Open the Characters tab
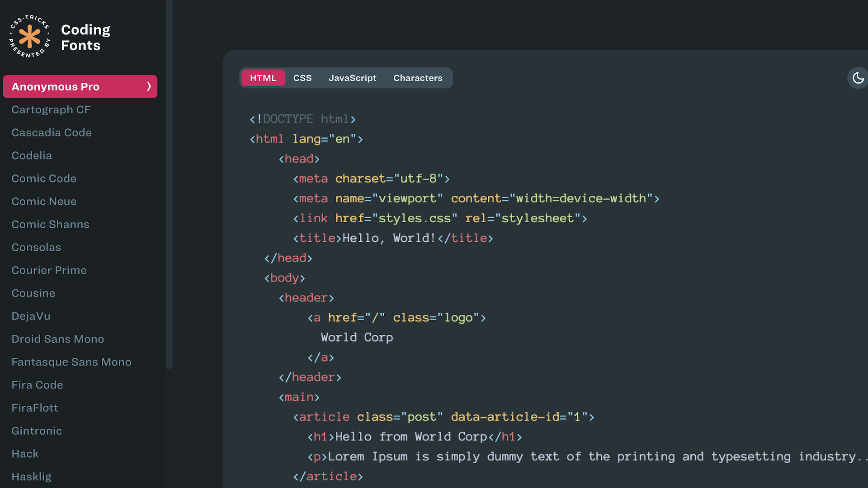Image resolution: width=868 pixels, height=488 pixels. point(418,78)
